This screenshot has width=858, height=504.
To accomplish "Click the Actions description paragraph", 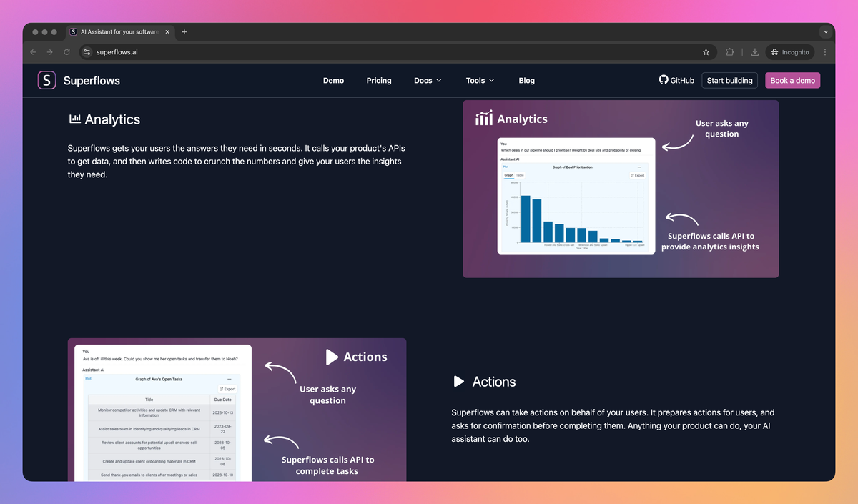I will tap(613, 426).
